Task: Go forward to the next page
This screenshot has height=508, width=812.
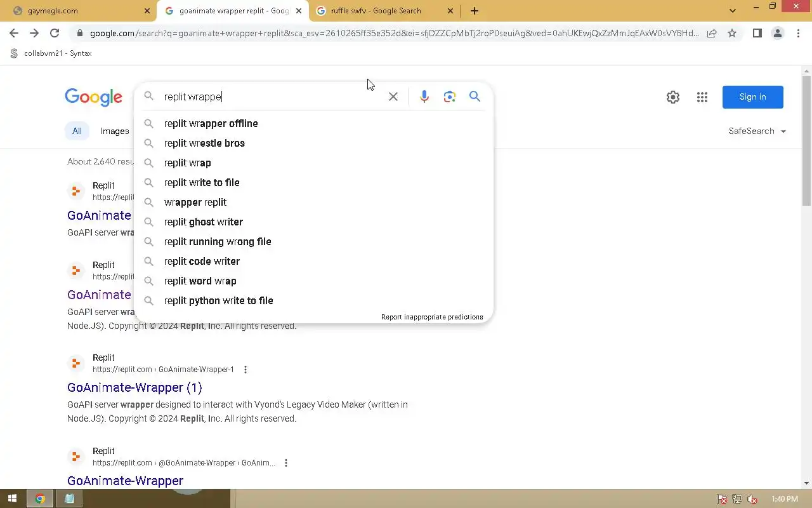Action: click(x=34, y=33)
